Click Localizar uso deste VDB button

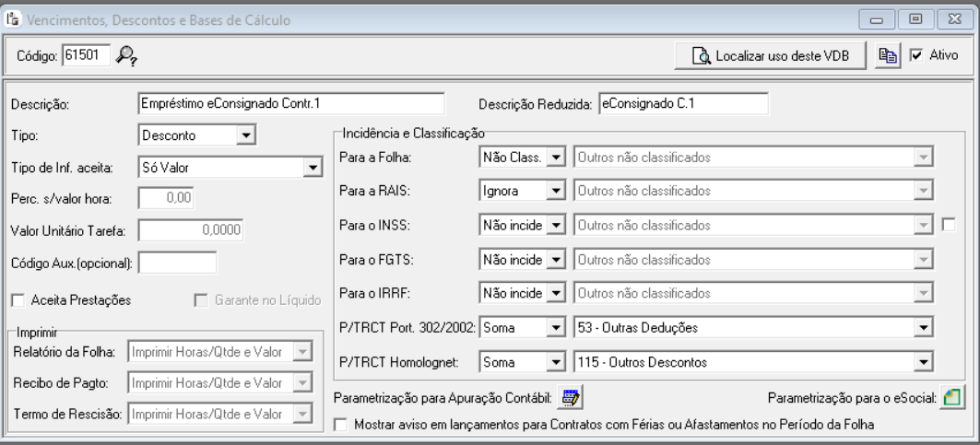769,56
